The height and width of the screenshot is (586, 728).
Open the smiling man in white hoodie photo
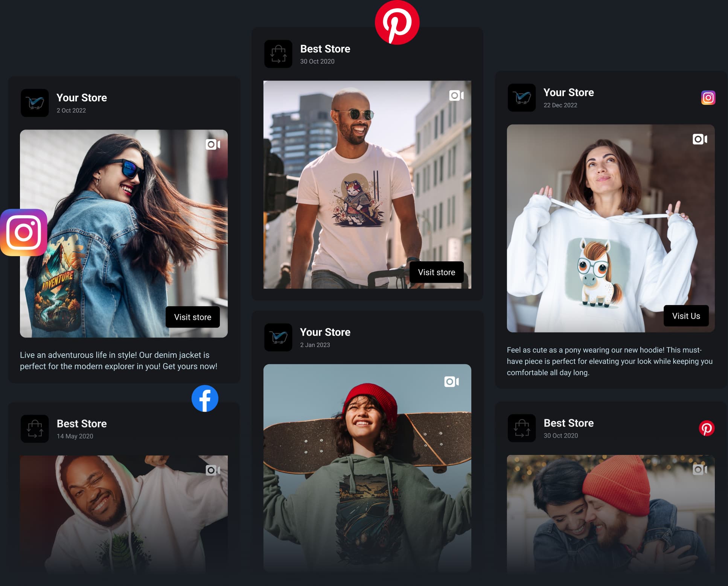point(124,514)
